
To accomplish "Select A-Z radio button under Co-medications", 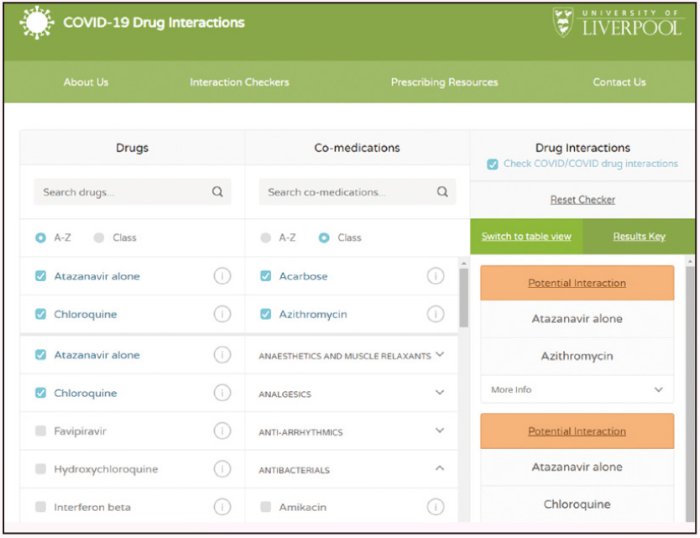I will 266,238.
